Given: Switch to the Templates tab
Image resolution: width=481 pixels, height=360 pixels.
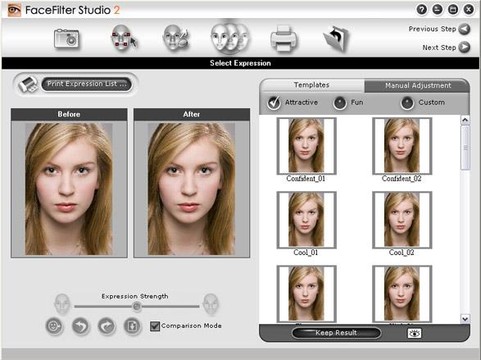Looking at the screenshot, I should tap(312, 85).
